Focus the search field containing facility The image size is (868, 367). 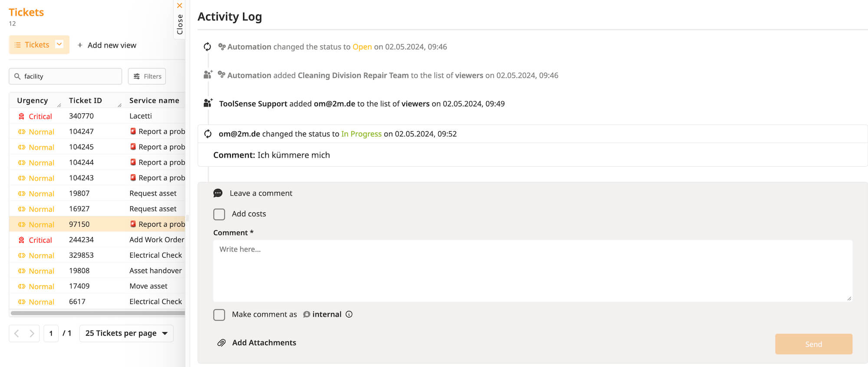[x=65, y=76]
